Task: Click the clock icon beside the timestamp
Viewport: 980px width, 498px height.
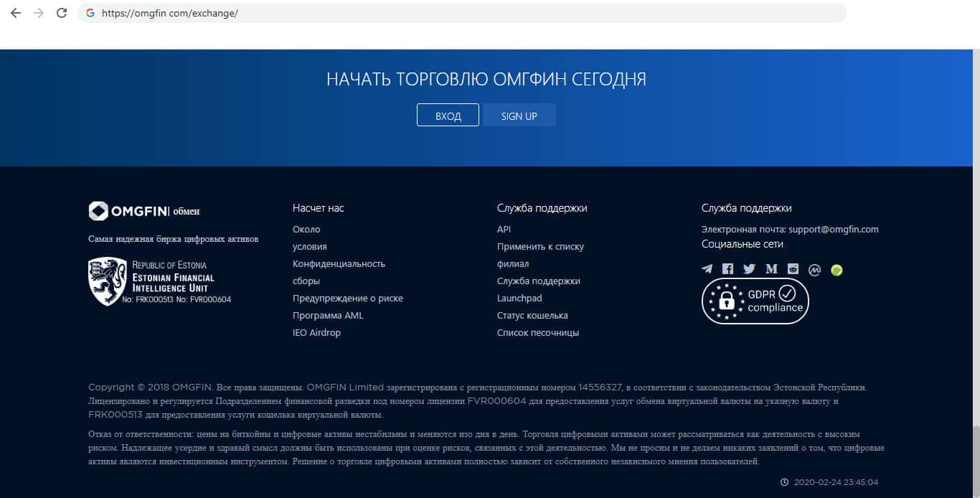Action: (x=784, y=482)
